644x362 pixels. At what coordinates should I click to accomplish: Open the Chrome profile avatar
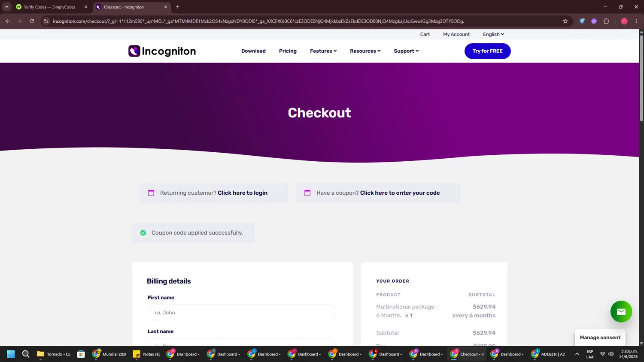[624, 21]
